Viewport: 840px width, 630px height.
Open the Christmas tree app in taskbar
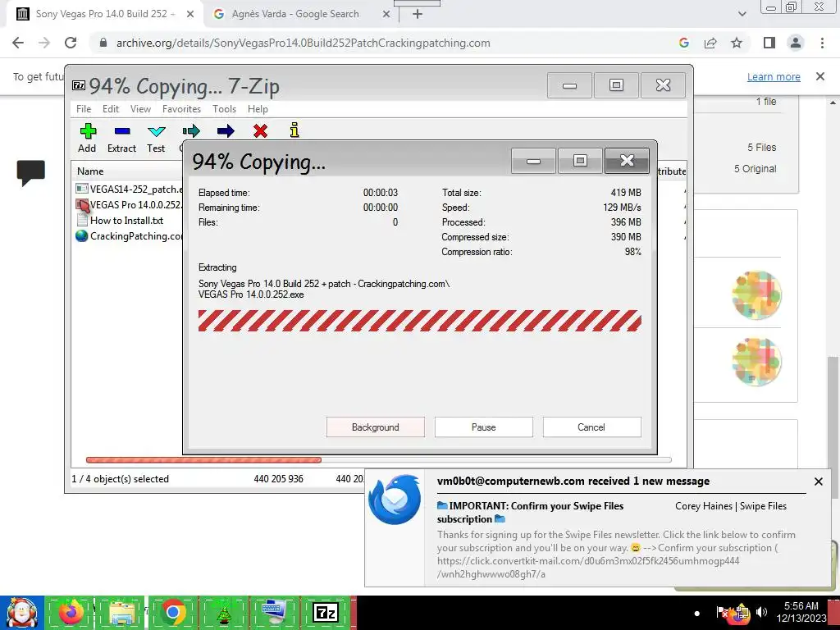[x=223, y=613]
